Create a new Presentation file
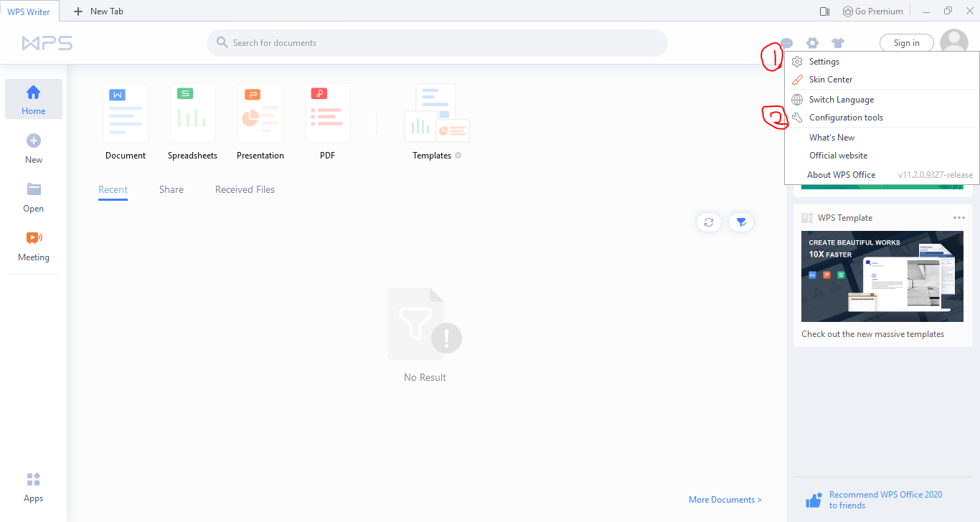This screenshot has height=522, width=980. (260, 113)
